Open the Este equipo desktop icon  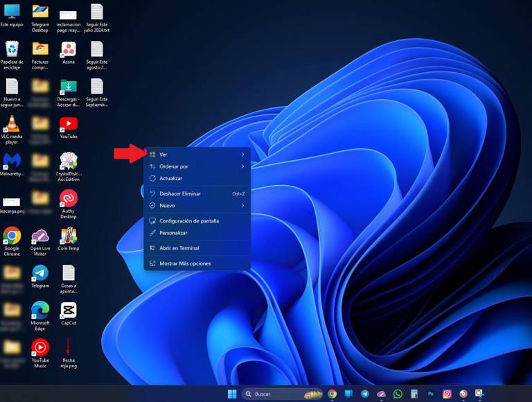click(12, 16)
